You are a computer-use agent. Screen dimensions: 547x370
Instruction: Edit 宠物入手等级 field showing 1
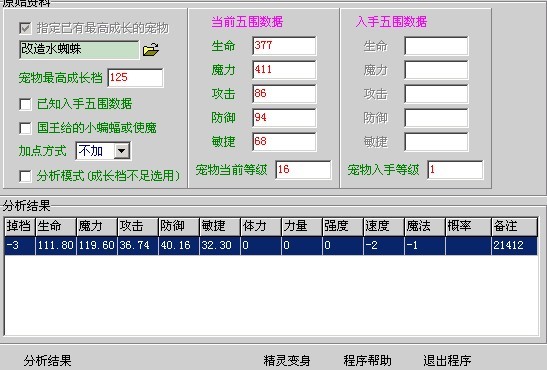(x=455, y=170)
